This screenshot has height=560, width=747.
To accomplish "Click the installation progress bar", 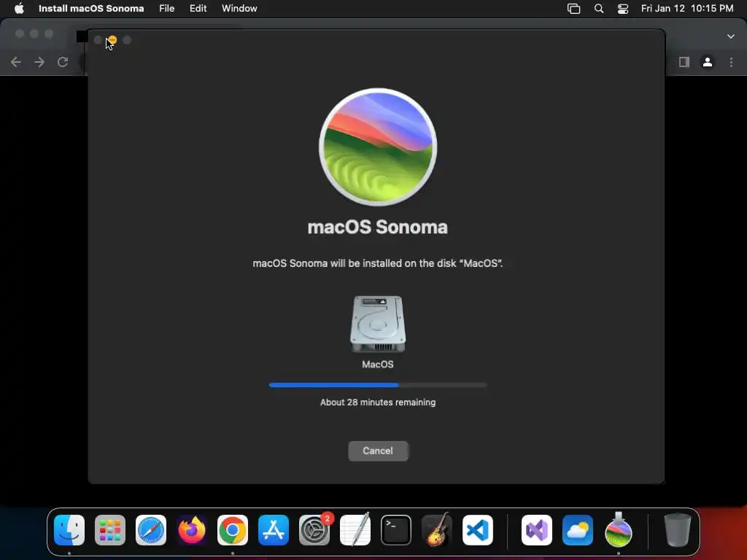I will [378, 385].
